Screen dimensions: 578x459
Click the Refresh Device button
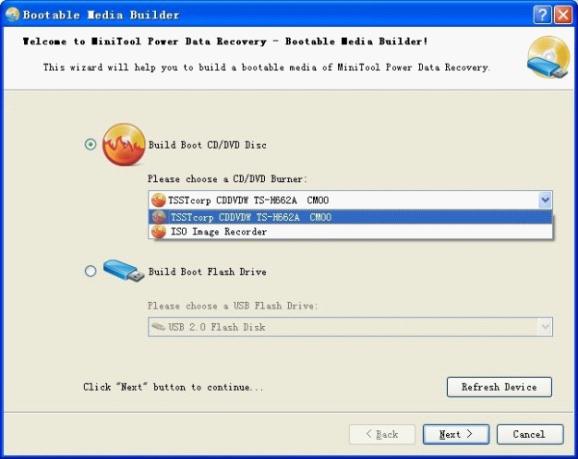(499, 387)
